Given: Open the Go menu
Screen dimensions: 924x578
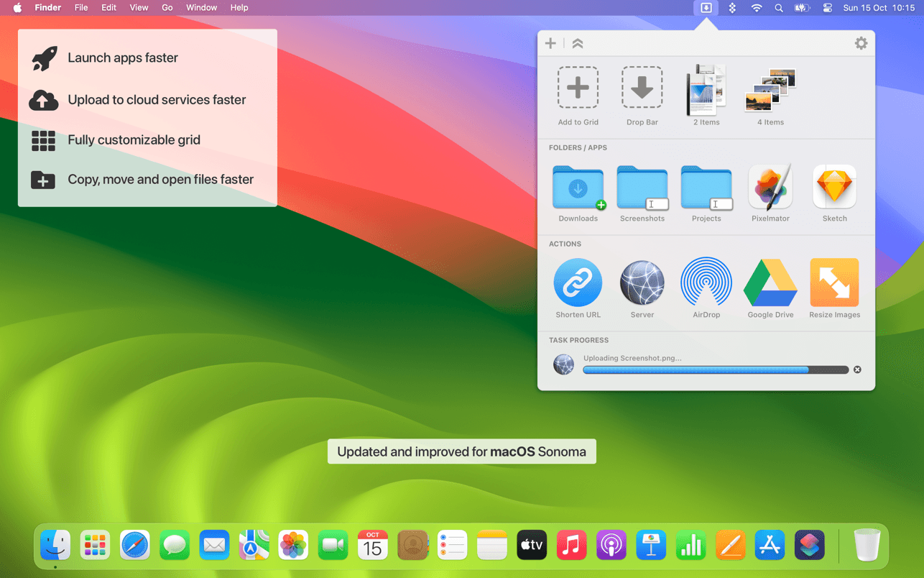Looking at the screenshot, I should [x=167, y=8].
